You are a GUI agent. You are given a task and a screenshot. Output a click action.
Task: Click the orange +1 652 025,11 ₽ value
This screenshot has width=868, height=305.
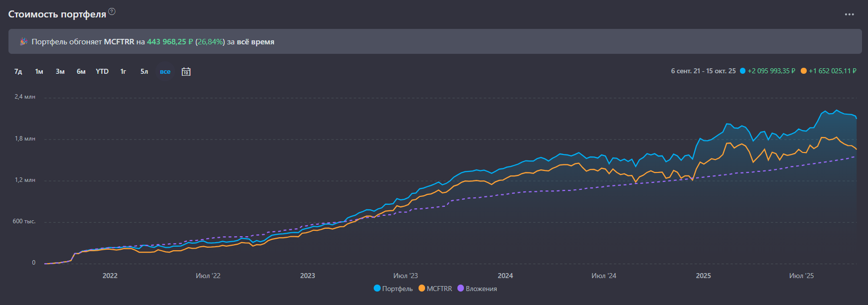coord(832,71)
